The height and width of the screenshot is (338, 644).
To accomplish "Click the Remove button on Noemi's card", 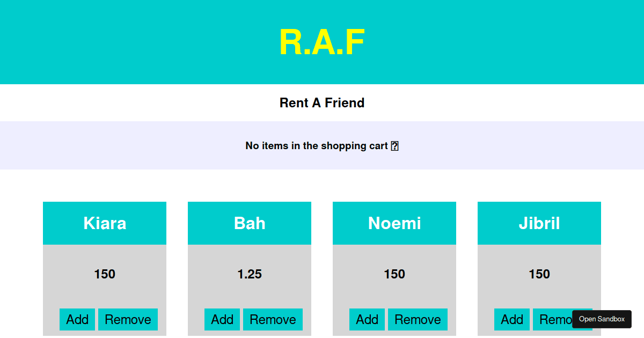I will coord(418,319).
